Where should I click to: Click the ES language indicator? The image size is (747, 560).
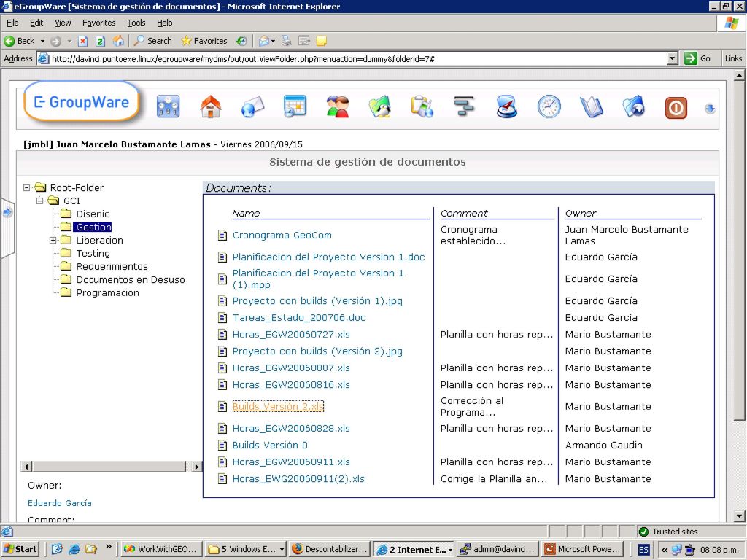point(643,550)
